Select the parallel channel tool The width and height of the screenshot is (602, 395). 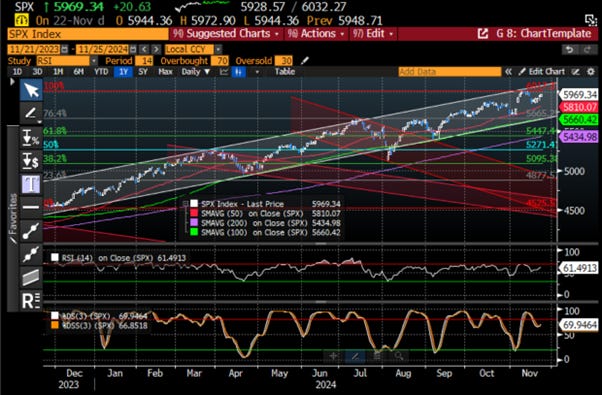(31, 277)
